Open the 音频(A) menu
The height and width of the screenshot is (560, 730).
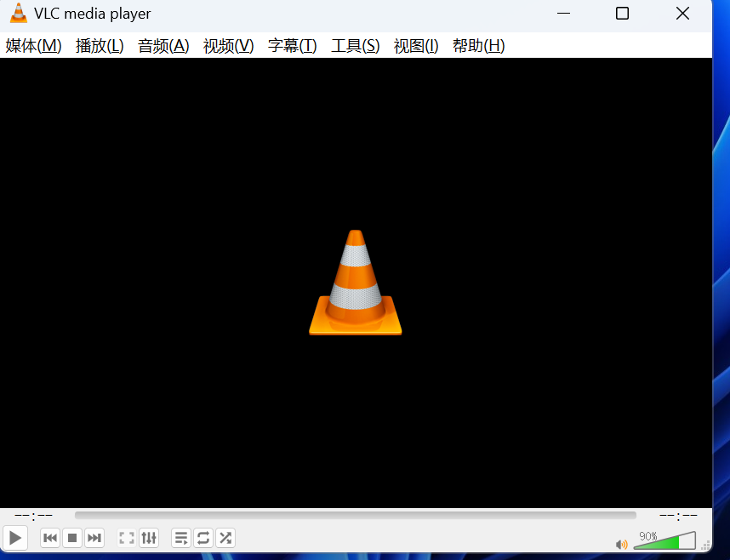[x=163, y=46]
